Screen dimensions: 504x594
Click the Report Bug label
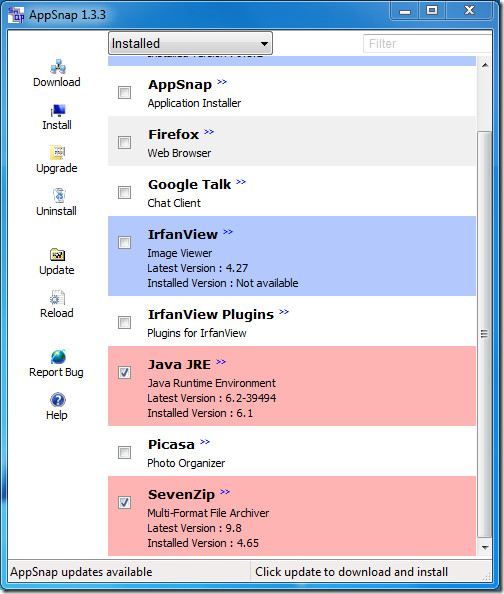(x=56, y=372)
